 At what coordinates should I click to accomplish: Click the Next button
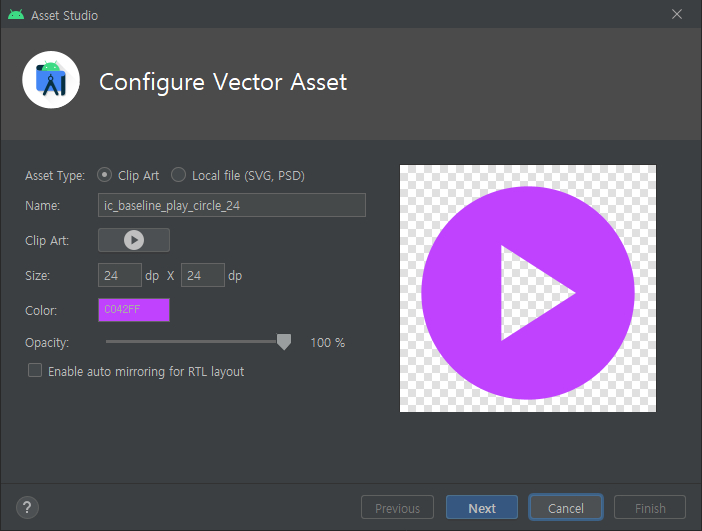click(482, 508)
